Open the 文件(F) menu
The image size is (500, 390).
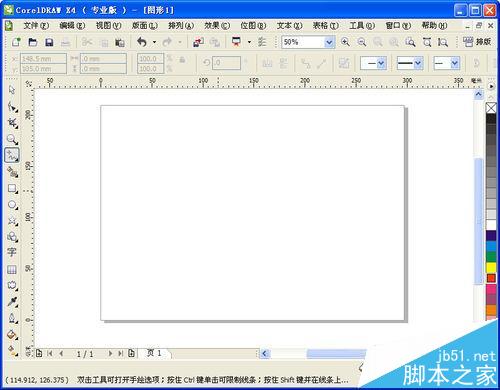pos(36,25)
